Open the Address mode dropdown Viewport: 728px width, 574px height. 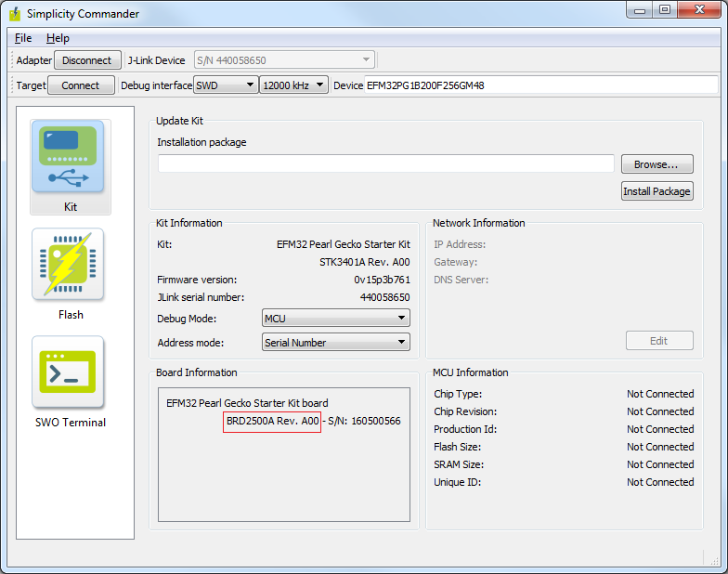[335, 343]
